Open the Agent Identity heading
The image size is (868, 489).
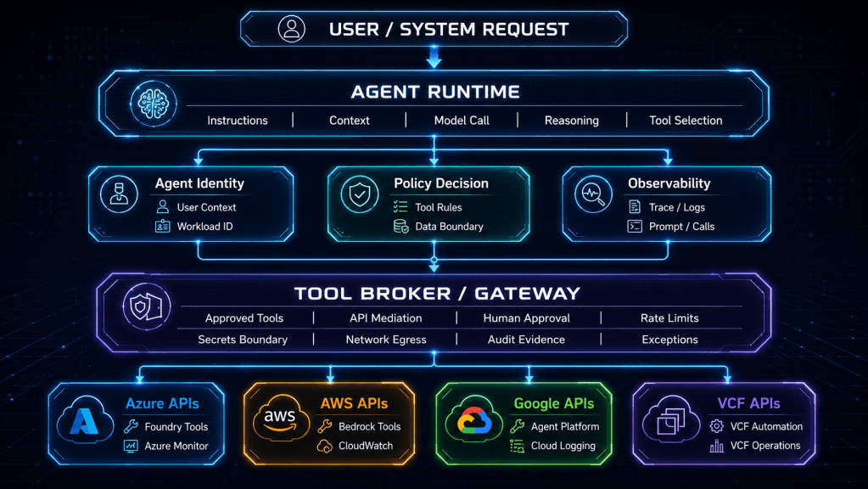pyautogui.click(x=199, y=183)
